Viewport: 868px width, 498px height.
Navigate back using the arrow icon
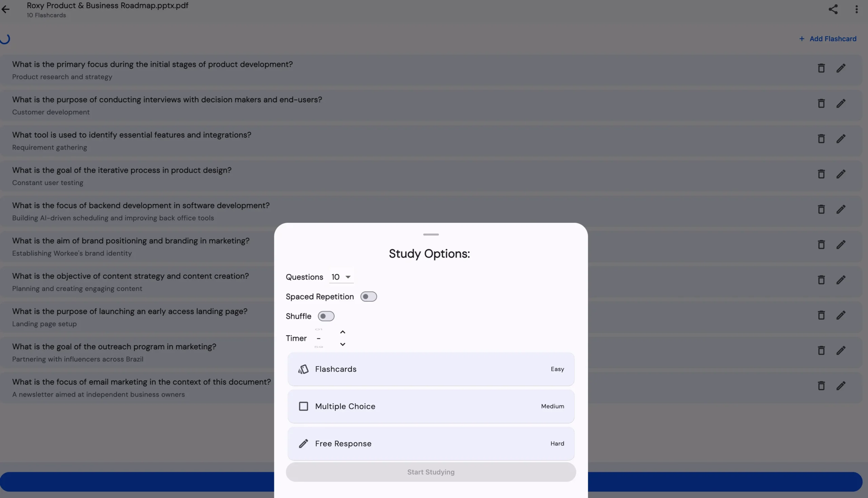pyautogui.click(x=6, y=9)
